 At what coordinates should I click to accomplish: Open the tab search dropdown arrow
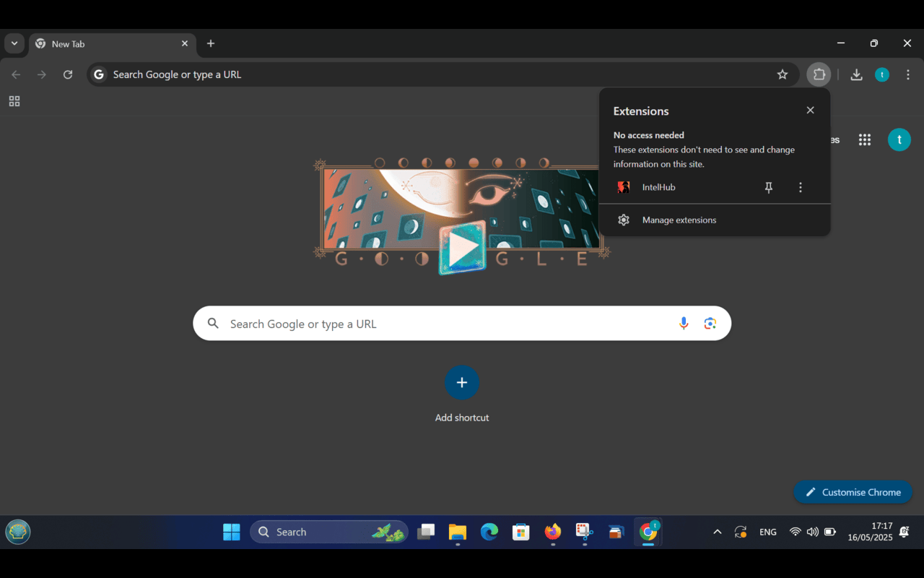point(14,43)
